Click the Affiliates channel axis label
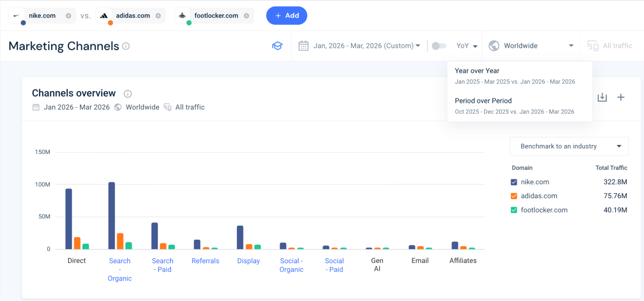The height and width of the screenshot is (301, 644). click(463, 261)
